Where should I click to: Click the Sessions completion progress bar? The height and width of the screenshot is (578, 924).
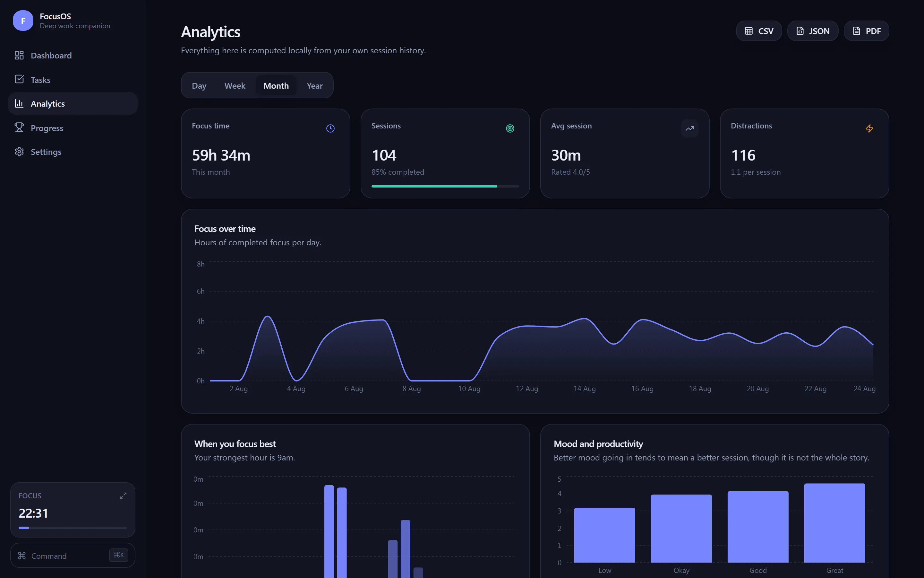tap(445, 186)
